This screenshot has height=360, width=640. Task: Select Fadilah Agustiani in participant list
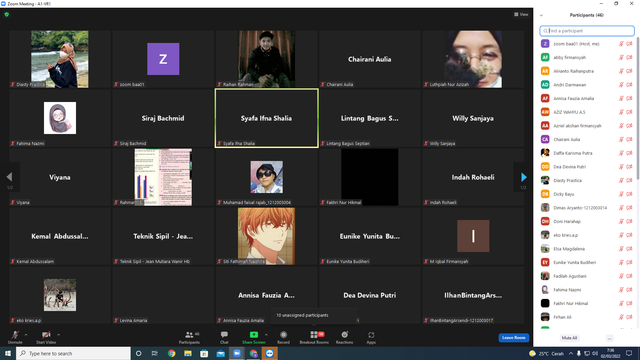tap(587, 276)
